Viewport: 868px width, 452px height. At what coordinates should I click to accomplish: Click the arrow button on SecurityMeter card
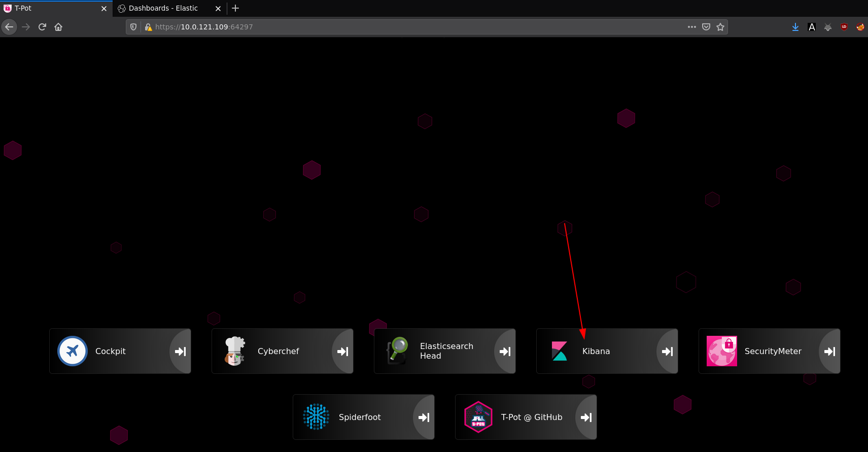click(x=830, y=351)
